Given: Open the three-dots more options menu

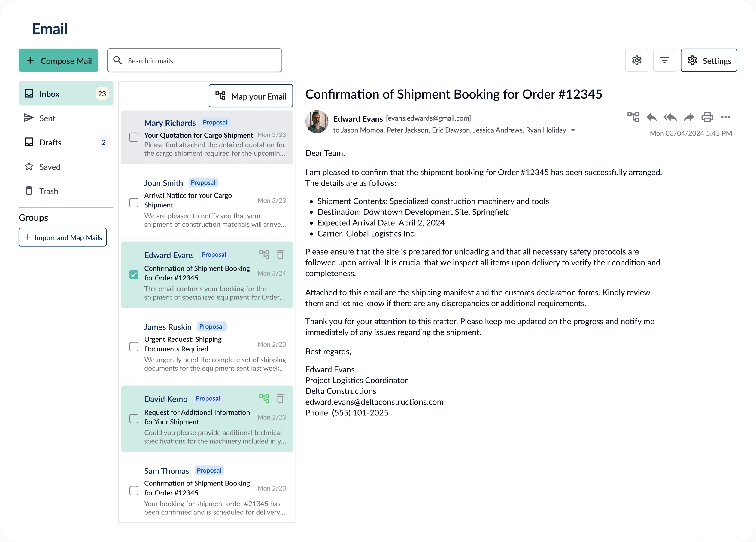Looking at the screenshot, I should [x=726, y=117].
